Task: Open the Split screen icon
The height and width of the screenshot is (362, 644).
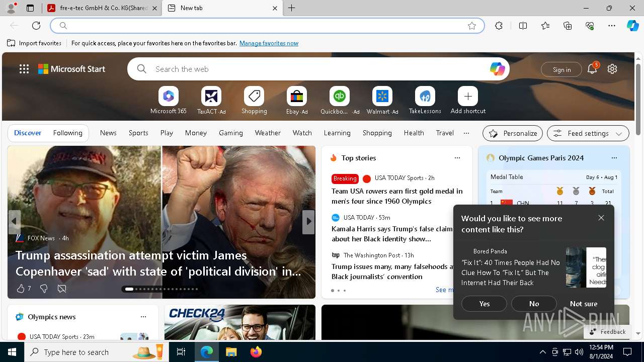Action: 523,26
